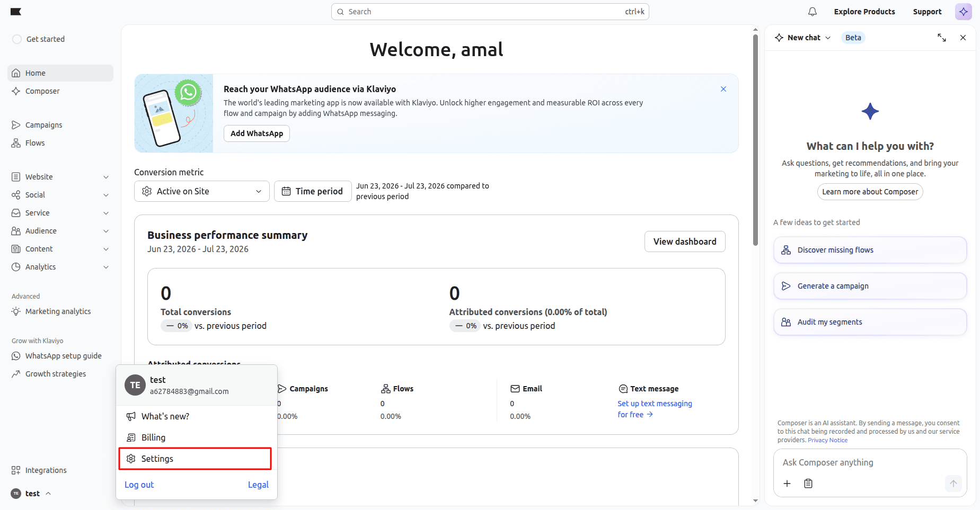Click the Beta badge in chat header
The width and height of the screenshot is (980, 510).
(x=853, y=38)
